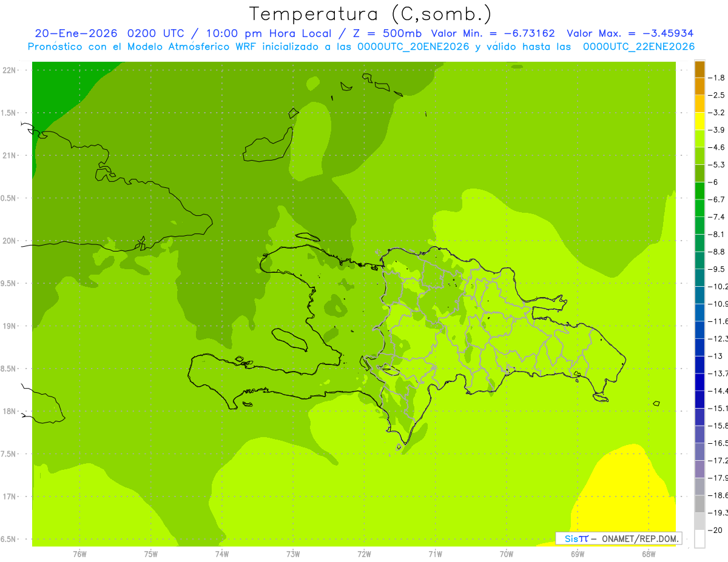728x562 pixels.
Task: Click the yellow legend swatch between -3.2 and -3.9
Action: tap(699, 121)
